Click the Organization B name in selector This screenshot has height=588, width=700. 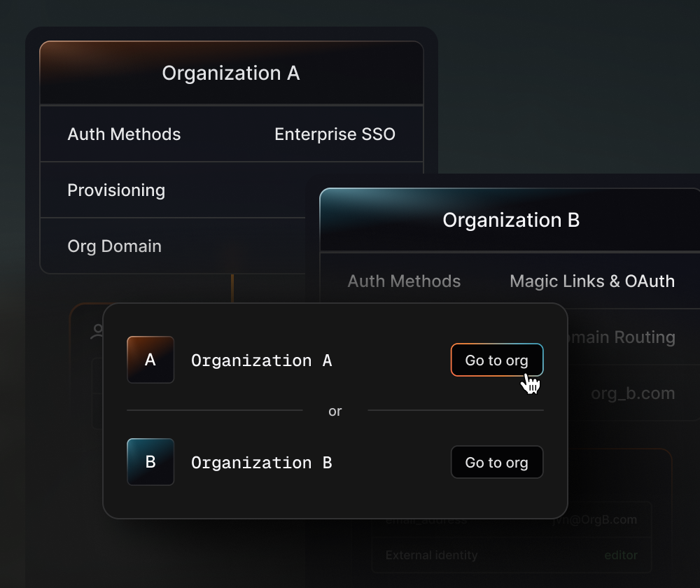[262, 463]
